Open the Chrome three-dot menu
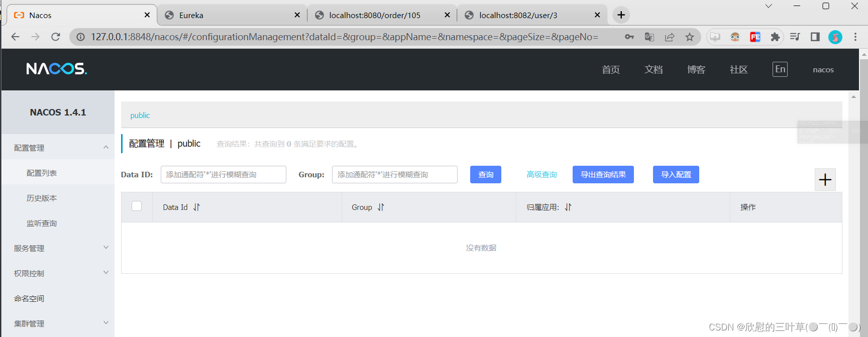 (855, 37)
